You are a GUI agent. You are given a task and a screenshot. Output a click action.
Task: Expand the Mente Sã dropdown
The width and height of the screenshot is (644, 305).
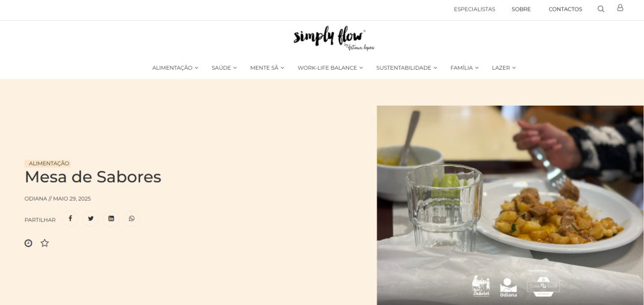pos(267,68)
